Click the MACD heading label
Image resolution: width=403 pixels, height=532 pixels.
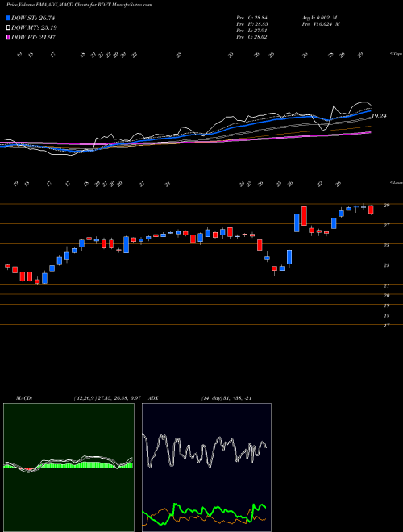coord(24,398)
